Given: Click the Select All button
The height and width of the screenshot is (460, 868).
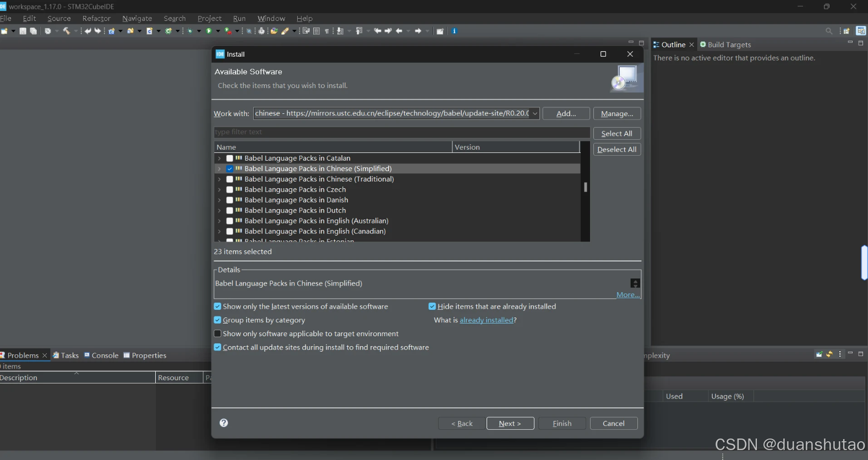Looking at the screenshot, I should 617,134.
